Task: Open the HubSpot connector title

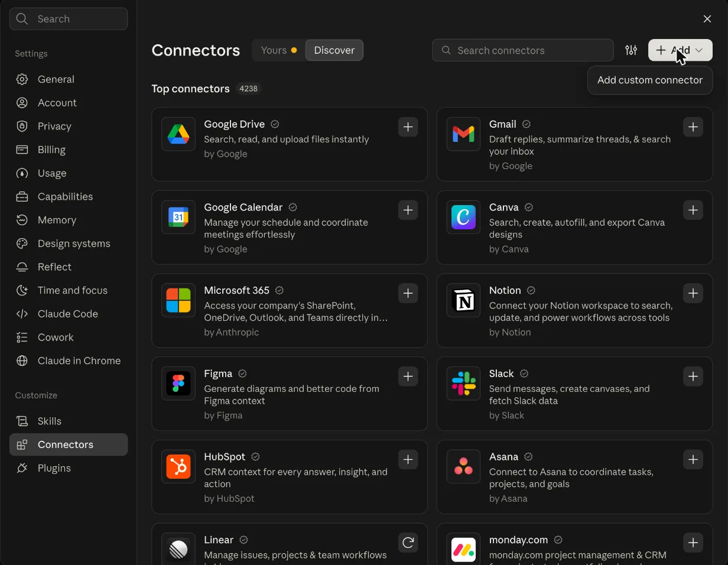Action: pyautogui.click(x=225, y=457)
